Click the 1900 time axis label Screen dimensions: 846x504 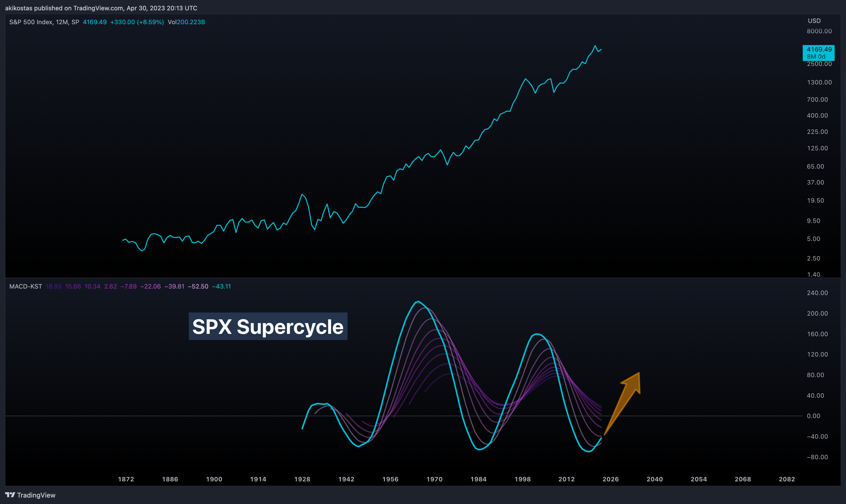tap(214, 479)
